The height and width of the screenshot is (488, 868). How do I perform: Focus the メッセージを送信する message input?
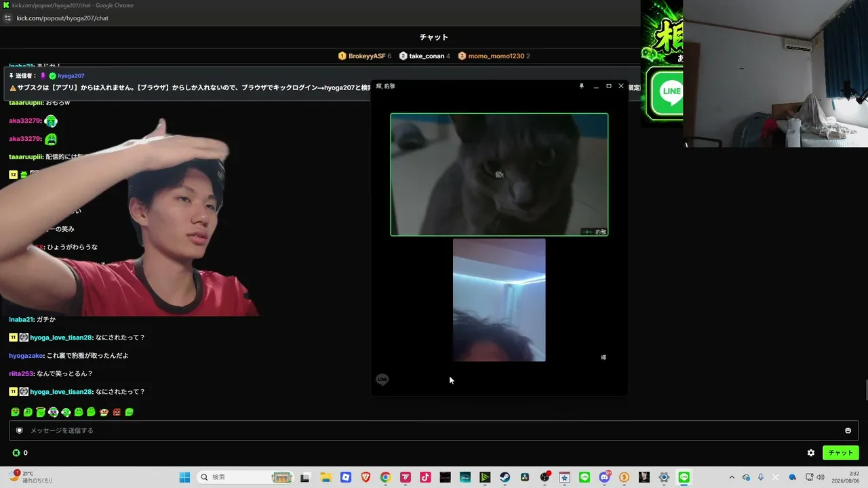[434, 430]
